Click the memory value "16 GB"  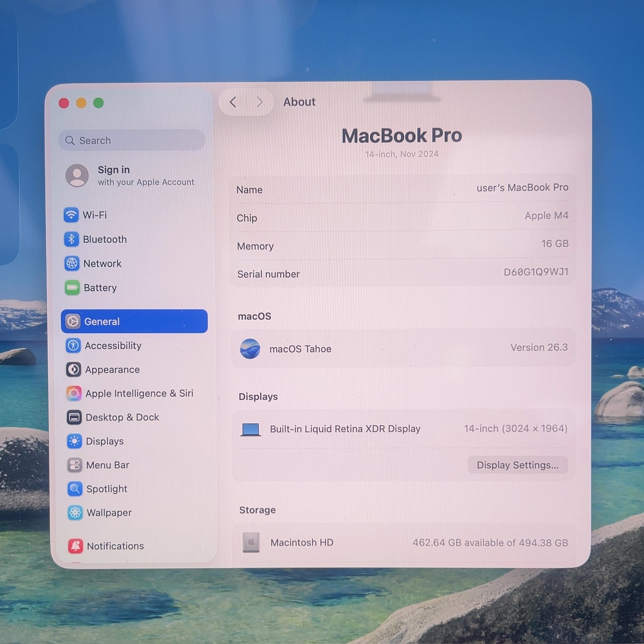coord(555,244)
